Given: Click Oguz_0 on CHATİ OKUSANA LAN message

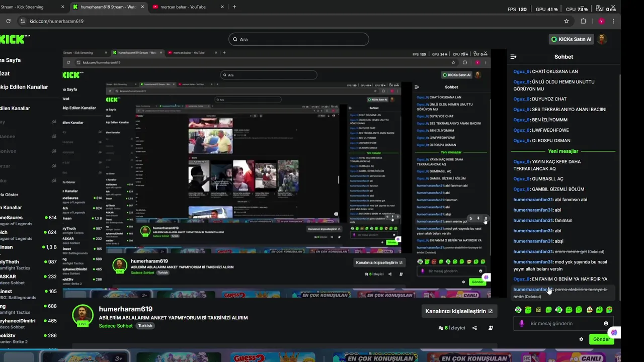Looking at the screenshot, I should click(x=522, y=71).
